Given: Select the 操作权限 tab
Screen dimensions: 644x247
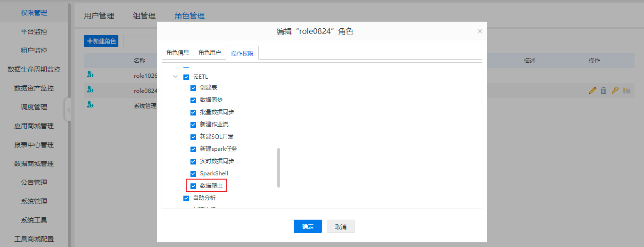Looking at the screenshot, I should pos(242,53).
